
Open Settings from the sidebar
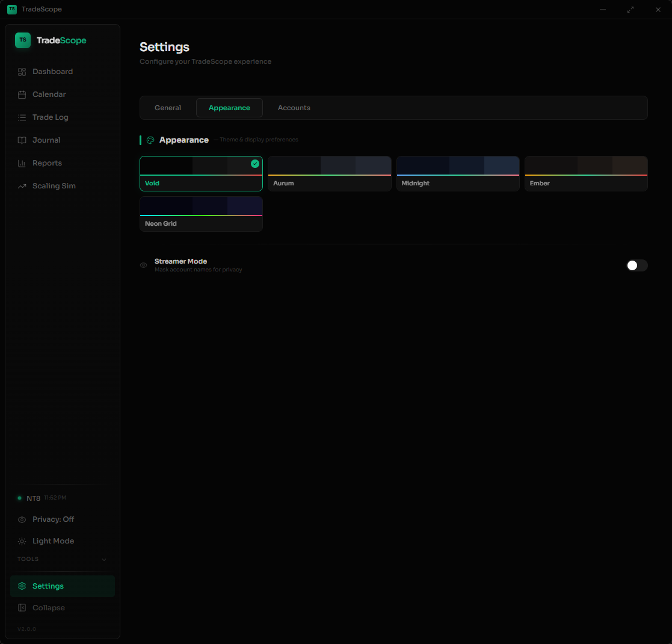click(x=48, y=586)
